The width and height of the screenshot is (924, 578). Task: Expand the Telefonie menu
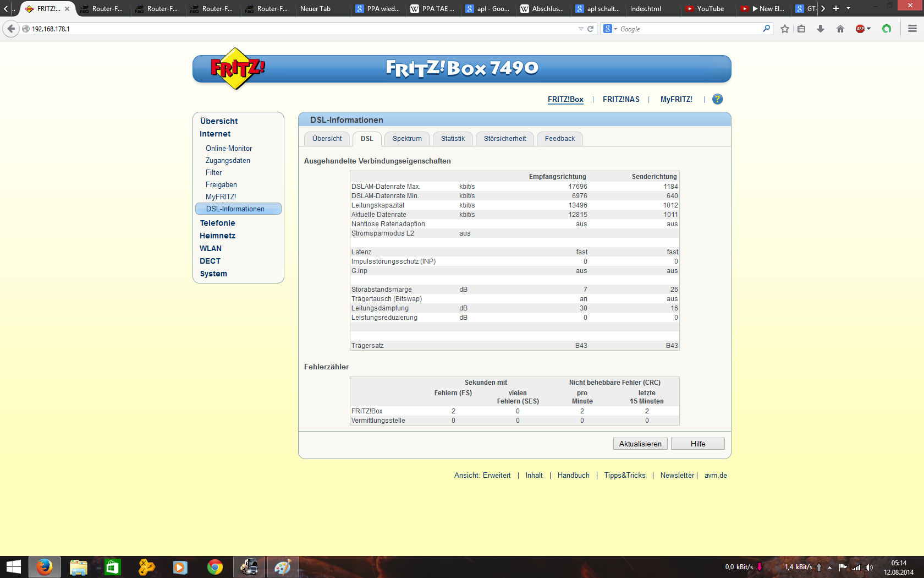(217, 223)
